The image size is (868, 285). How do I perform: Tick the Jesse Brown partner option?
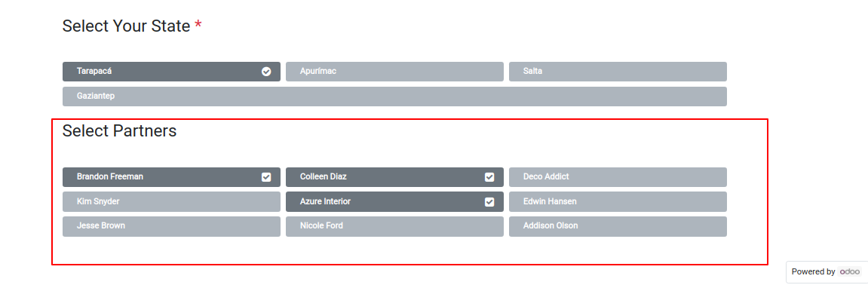(172, 226)
